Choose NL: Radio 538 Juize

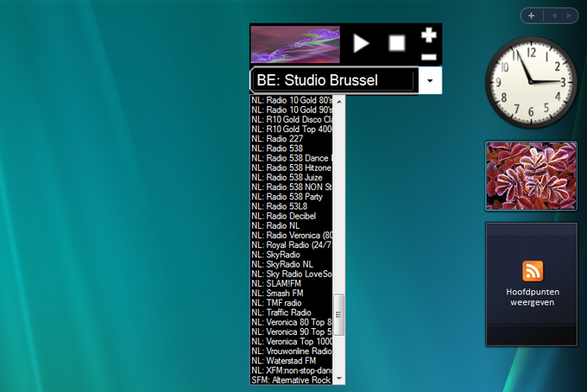291,178
